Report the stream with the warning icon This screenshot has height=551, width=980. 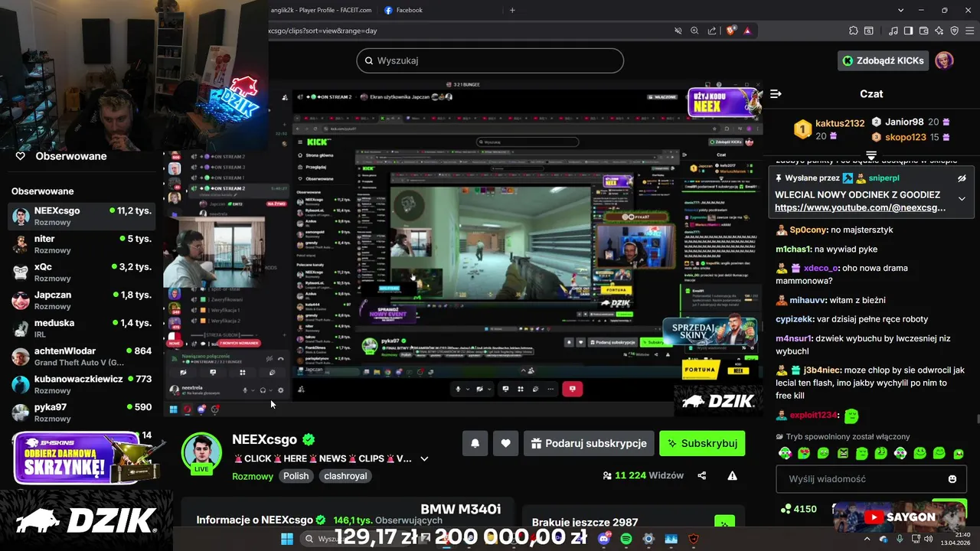click(732, 475)
